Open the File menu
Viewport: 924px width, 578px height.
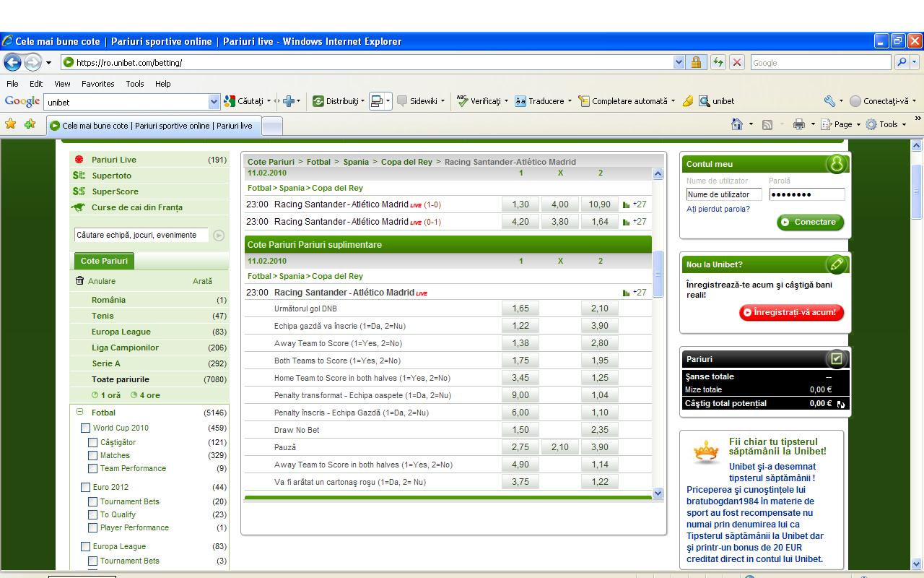[12, 84]
